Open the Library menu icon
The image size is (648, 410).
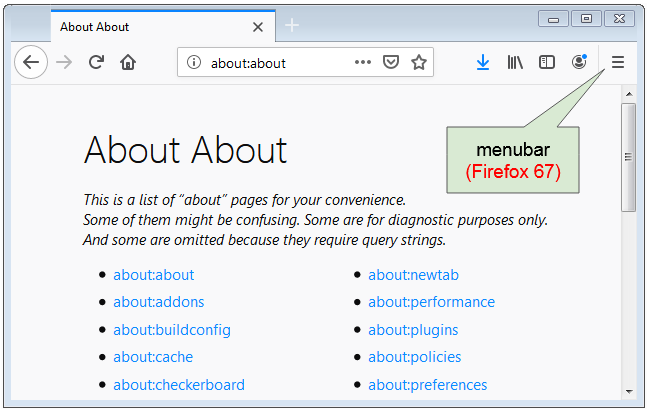tap(515, 62)
